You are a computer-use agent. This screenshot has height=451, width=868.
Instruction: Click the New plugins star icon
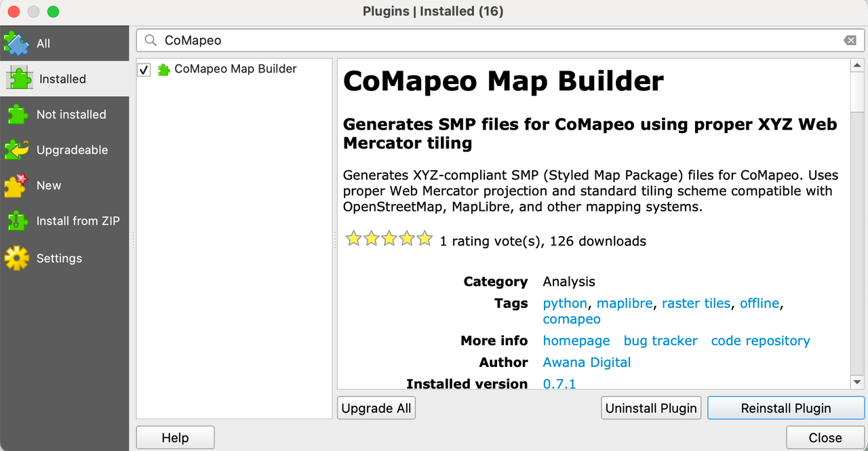click(x=16, y=185)
